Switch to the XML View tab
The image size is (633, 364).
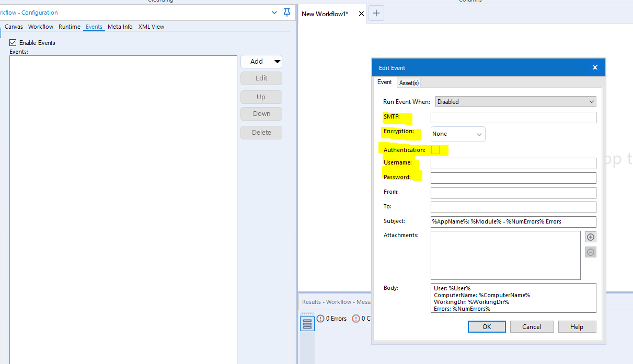151,27
